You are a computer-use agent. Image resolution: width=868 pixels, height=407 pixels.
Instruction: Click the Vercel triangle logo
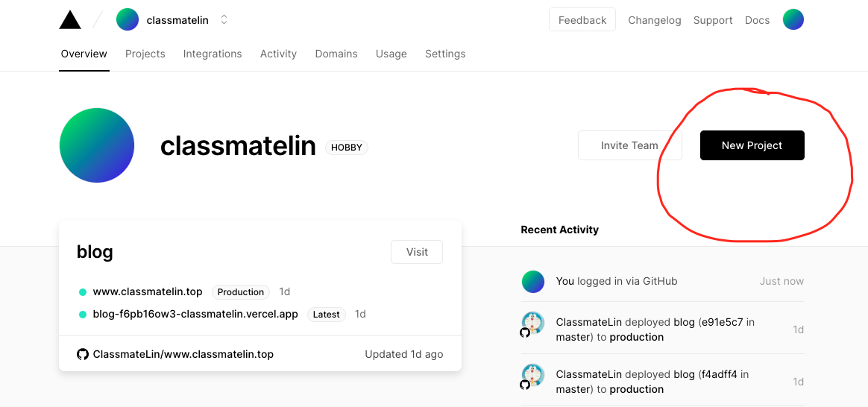tap(70, 20)
